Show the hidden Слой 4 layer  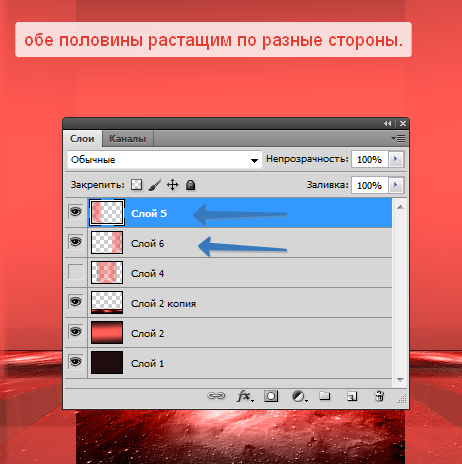76,272
